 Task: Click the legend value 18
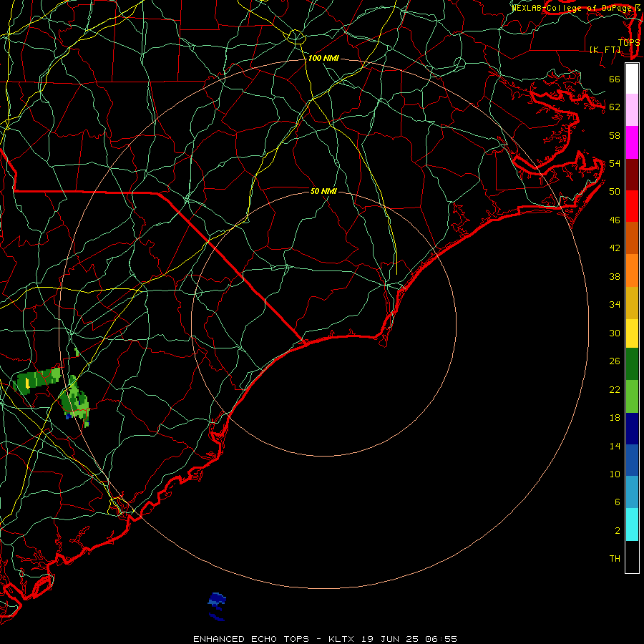coord(615,418)
